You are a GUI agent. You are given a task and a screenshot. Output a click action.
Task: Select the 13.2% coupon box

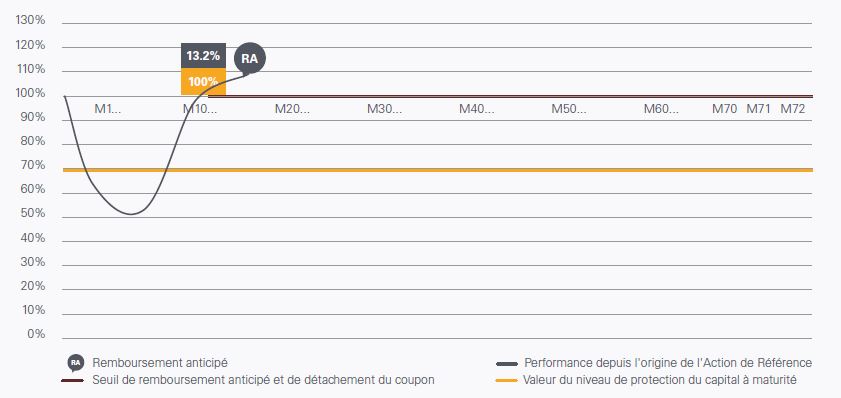pyautogui.click(x=203, y=56)
